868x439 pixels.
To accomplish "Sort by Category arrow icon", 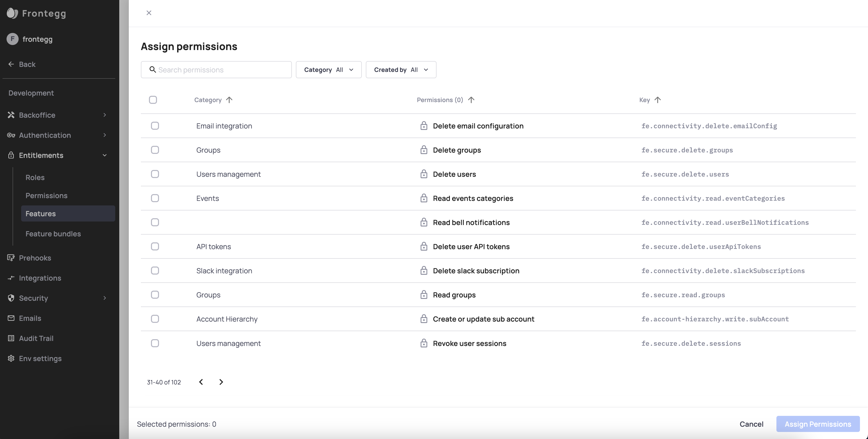I will [229, 100].
